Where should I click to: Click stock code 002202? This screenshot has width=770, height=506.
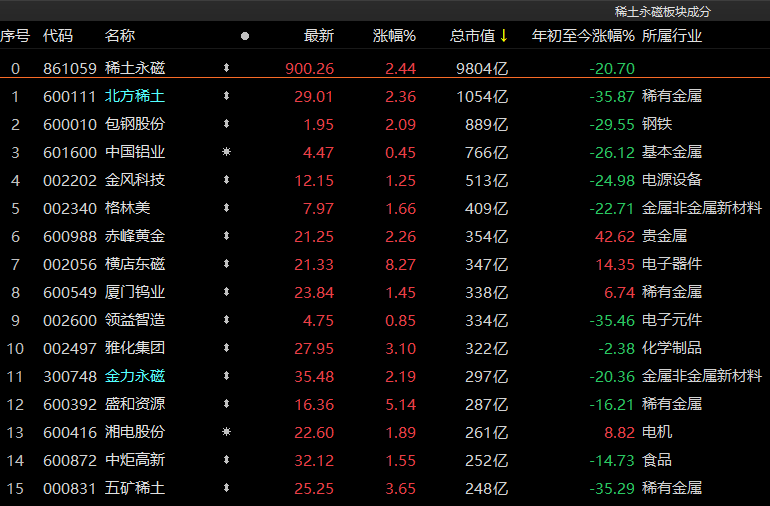70,181
